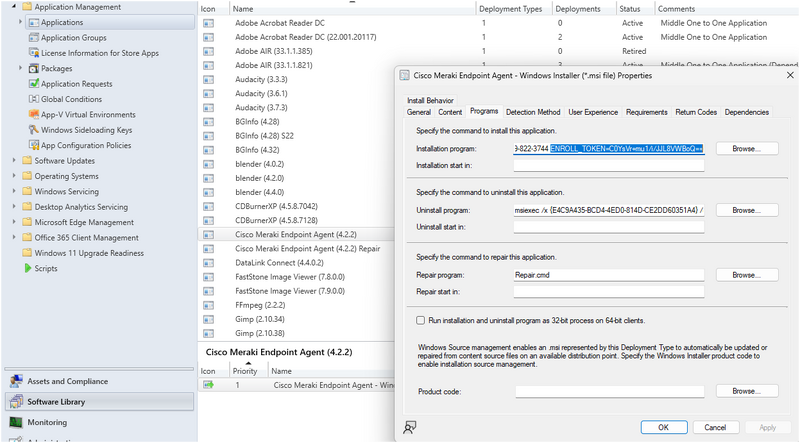Open the User Experience tab
Screen dimensions: 800x443
tap(593, 112)
